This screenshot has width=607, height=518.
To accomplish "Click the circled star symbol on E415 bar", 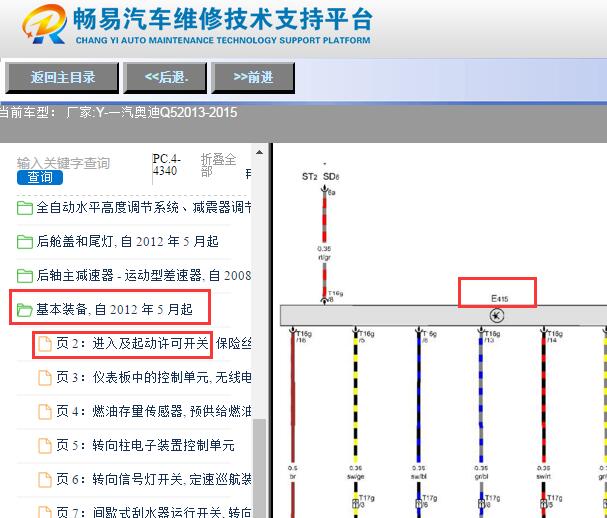I will point(497,316).
